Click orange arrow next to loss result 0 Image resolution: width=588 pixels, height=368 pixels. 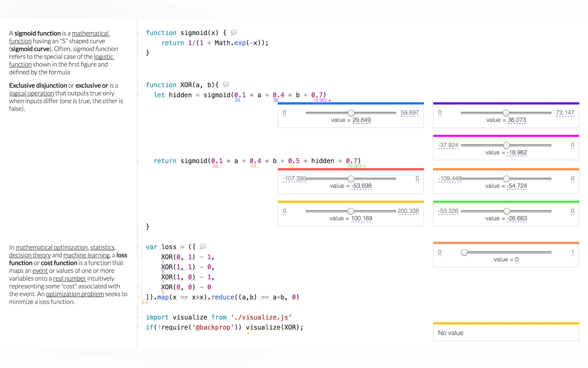pos(147,303)
